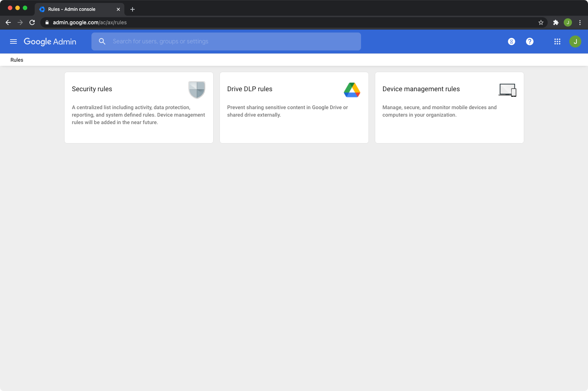Click the Google Drive logo icon
The image size is (588, 391).
(x=352, y=90)
